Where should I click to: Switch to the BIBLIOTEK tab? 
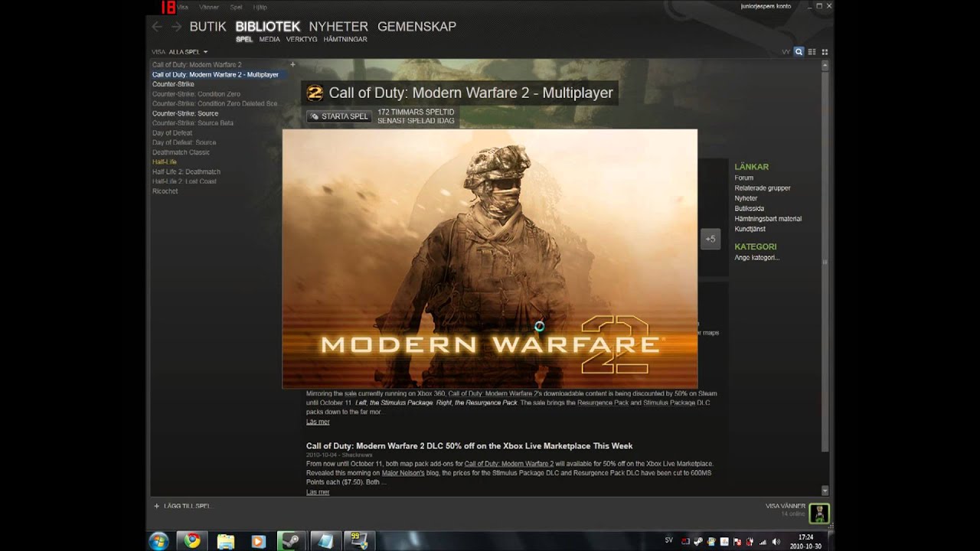(x=267, y=26)
